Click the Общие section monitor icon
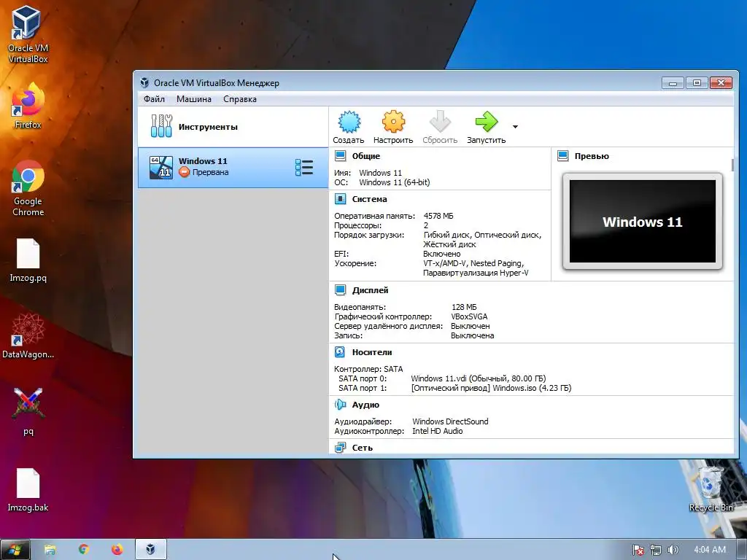The image size is (747, 560). (340, 156)
